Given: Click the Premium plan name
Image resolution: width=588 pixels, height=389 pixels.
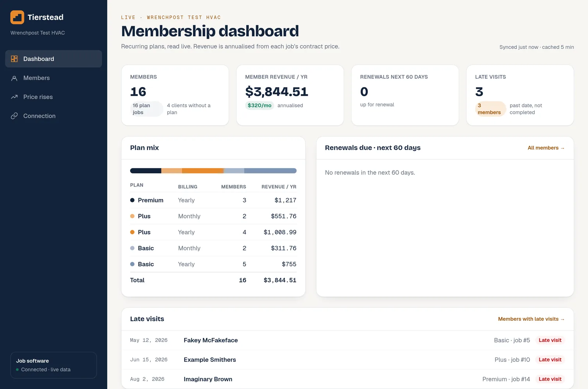Looking at the screenshot, I should (151, 200).
